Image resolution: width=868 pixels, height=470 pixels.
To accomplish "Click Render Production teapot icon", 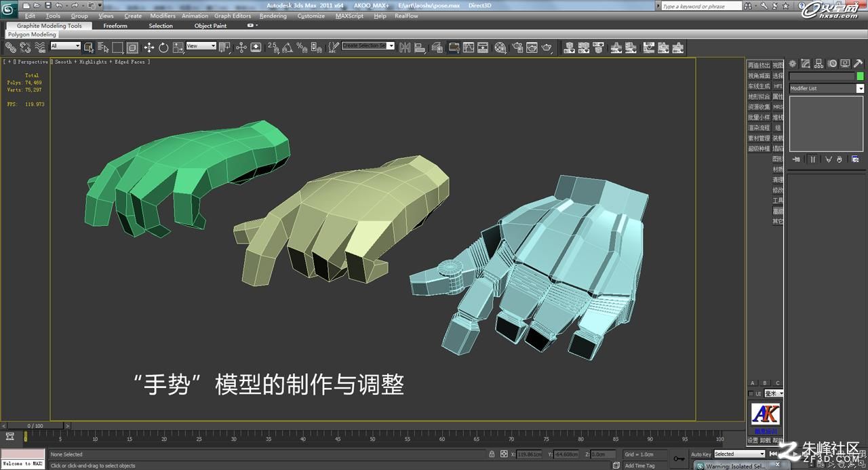I will coord(547,47).
